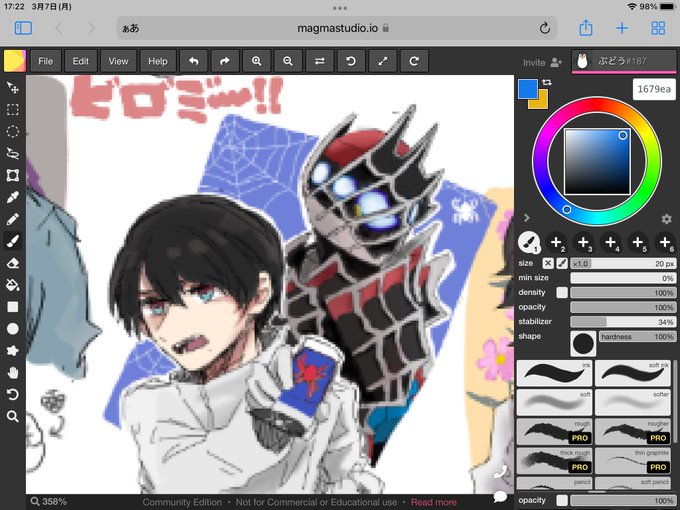Flip canvas view with the swap arrows icon
Screen dimensions: 680x510
coord(320,61)
